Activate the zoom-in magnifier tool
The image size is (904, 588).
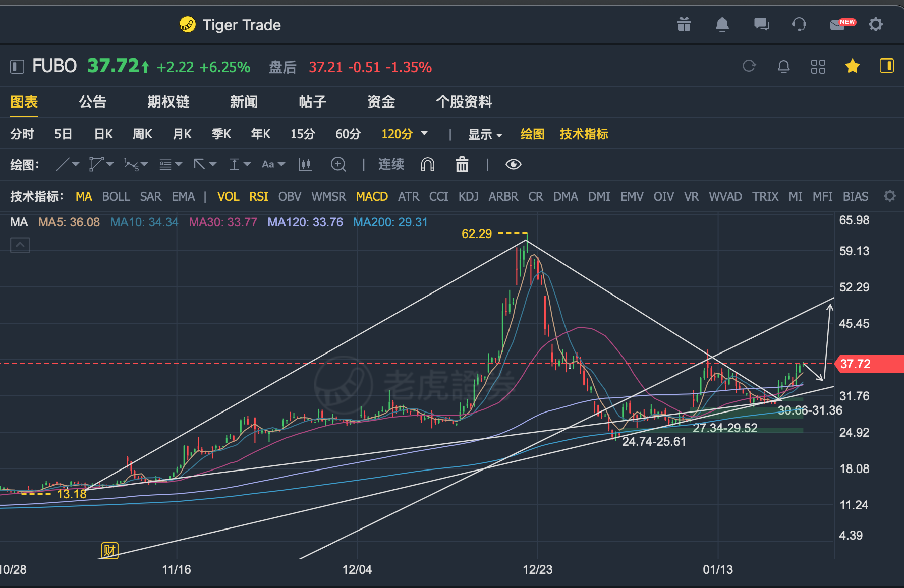tap(338, 164)
